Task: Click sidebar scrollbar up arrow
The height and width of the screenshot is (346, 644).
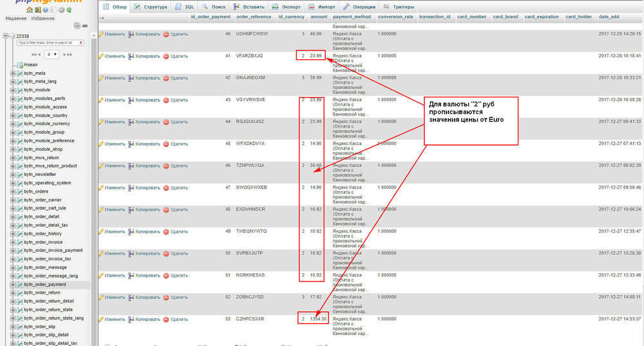Action: pyautogui.click(x=93, y=35)
